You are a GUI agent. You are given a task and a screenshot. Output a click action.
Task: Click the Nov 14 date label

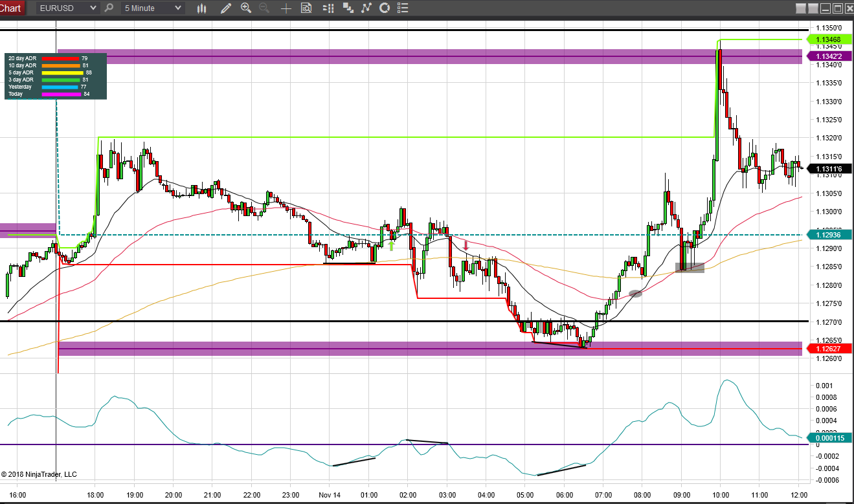point(330,495)
